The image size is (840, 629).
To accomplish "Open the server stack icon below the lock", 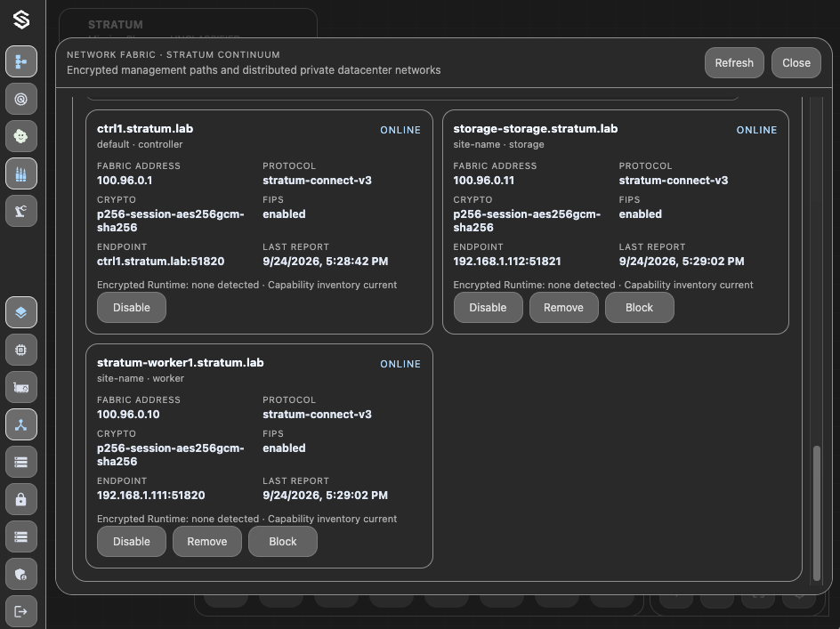I will [x=21, y=536].
